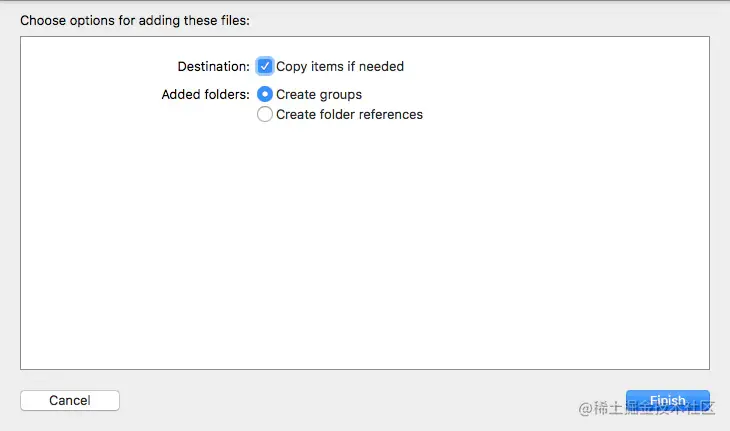The width and height of the screenshot is (730, 431).
Task: Click the word 'Cancel' on the white button
Action: coord(70,400)
